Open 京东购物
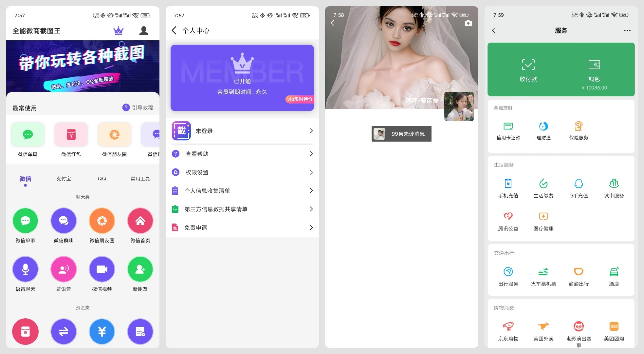Image resolution: width=644 pixels, height=354 pixels. 508,331
